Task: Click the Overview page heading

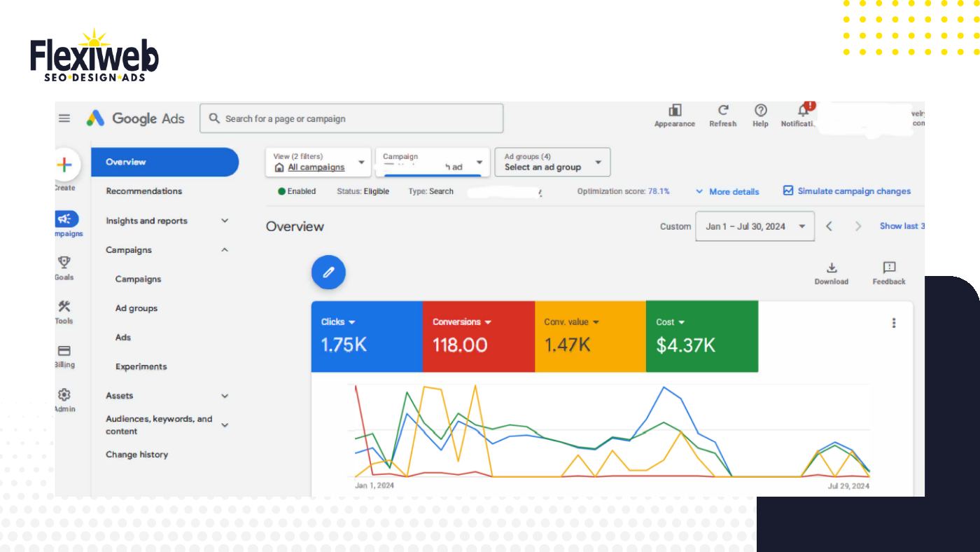Action: pos(295,226)
